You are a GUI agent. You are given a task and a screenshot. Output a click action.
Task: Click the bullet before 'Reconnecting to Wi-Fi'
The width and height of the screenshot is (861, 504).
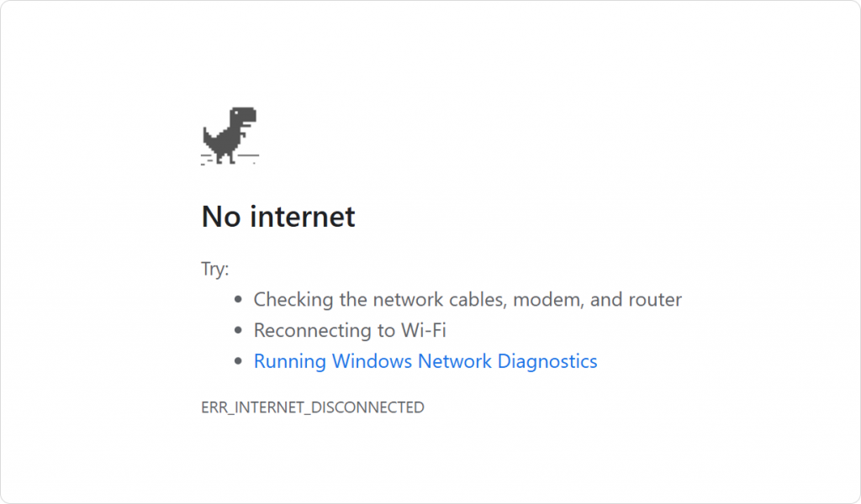[238, 330]
